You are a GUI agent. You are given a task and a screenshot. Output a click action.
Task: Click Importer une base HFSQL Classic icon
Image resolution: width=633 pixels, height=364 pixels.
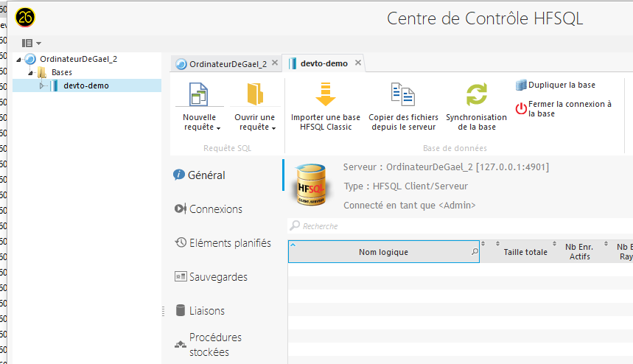326,94
